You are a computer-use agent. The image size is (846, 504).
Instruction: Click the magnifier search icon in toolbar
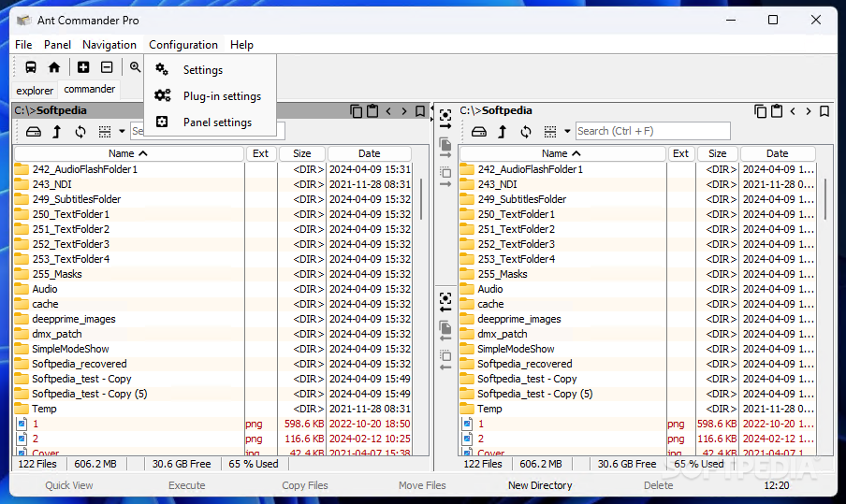pyautogui.click(x=135, y=67)
